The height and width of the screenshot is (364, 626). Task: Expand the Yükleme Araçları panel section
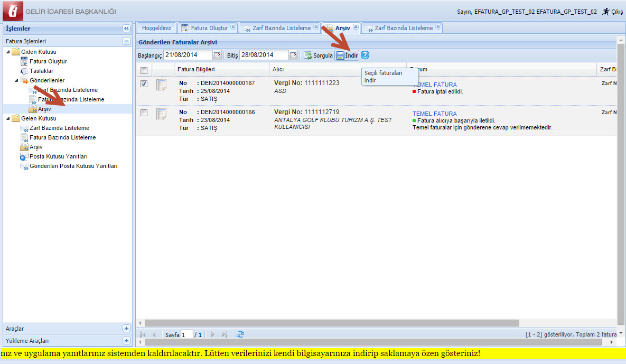pyautogui.click(x=126, y=341)
